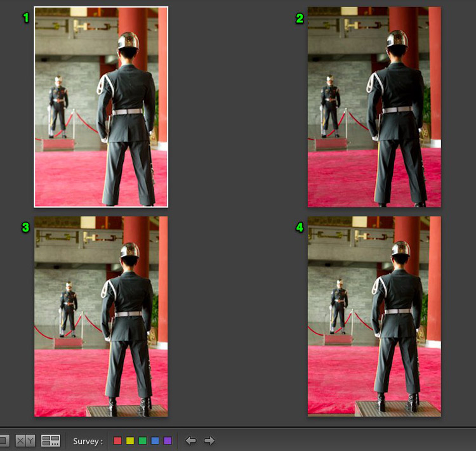476x451 pixels.
Task: Apply the yellow color label
Action: (130, 440)
